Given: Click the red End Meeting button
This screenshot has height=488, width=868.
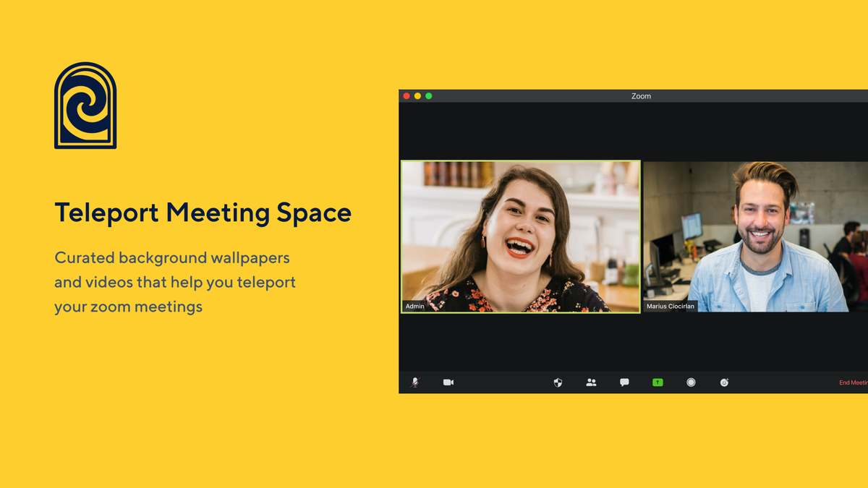Looking at the screenshot, I should click(854, 382).
